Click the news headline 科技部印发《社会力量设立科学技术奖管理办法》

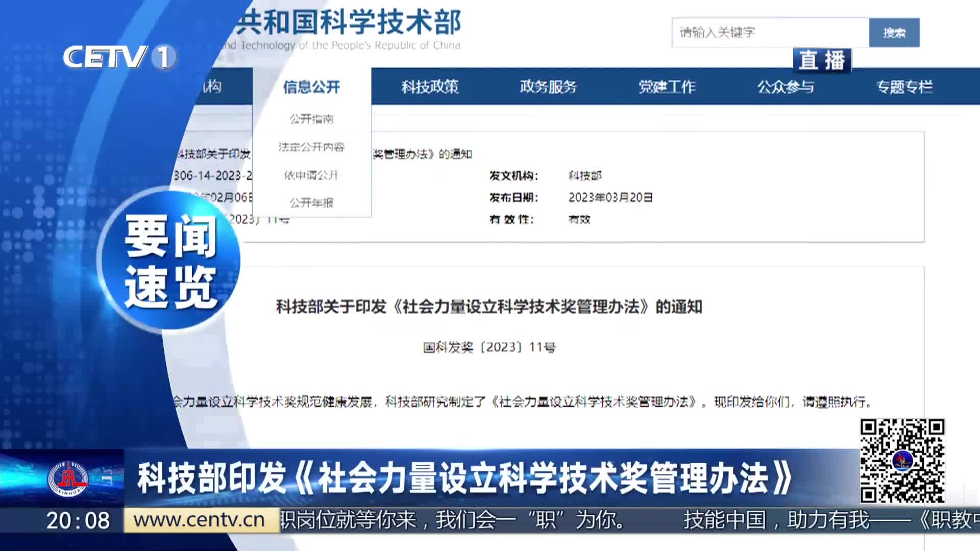464,478
